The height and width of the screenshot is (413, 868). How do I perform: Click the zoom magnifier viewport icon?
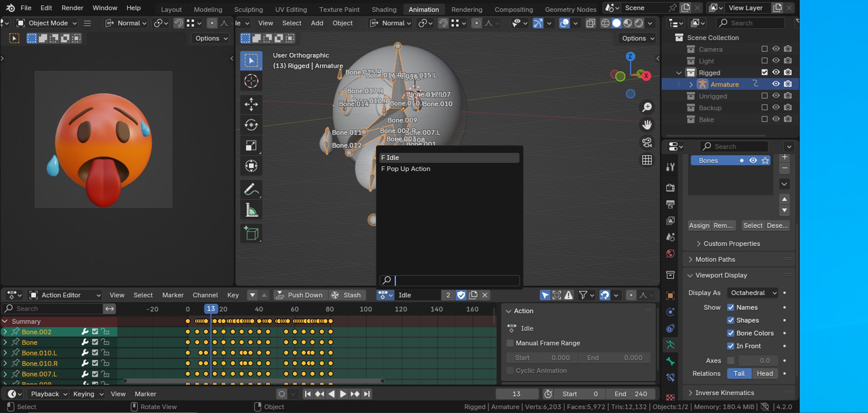(x=647, y=107)
